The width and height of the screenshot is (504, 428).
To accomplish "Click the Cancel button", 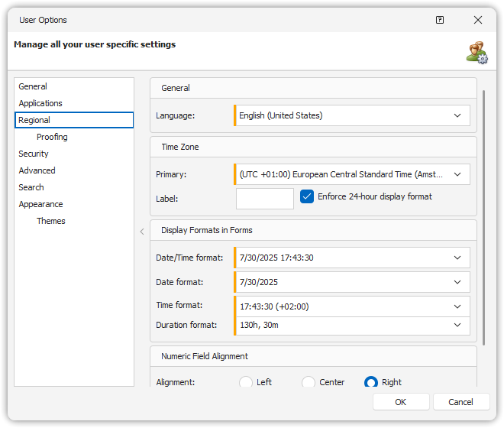I will (x=461, y=402).
